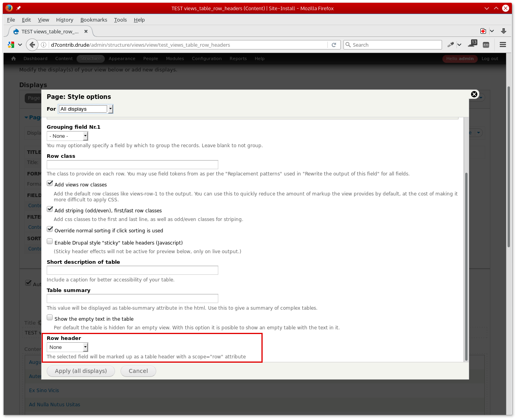
Task: Select the eyedropper icon near the address bar
Action: coord(451,44)
